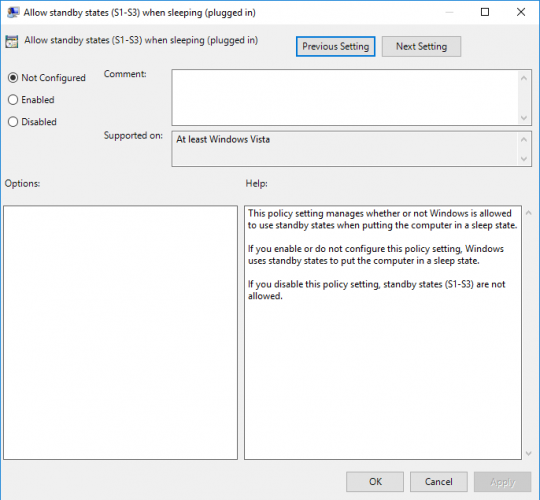The width and height of the screenshot is (540, 500).
Task: Click the policy setting icon beside heading
Action: coord(12,41)
